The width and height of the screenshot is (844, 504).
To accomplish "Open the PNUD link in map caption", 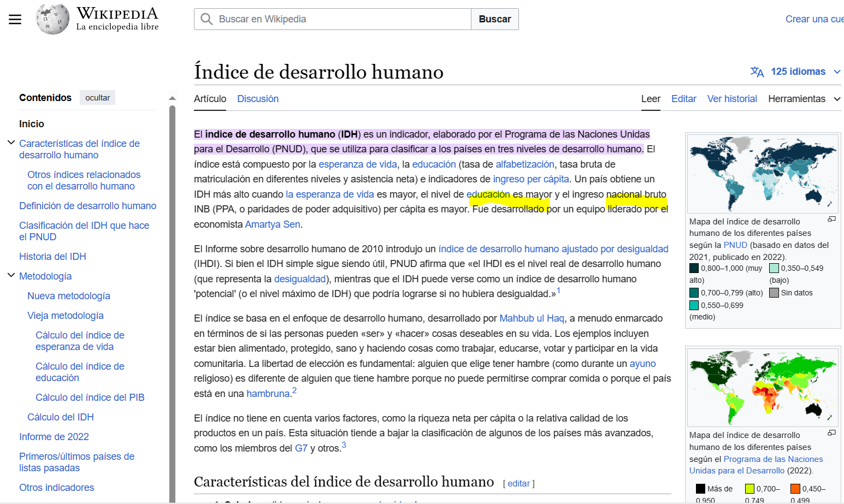I will (x=735, y=245).
